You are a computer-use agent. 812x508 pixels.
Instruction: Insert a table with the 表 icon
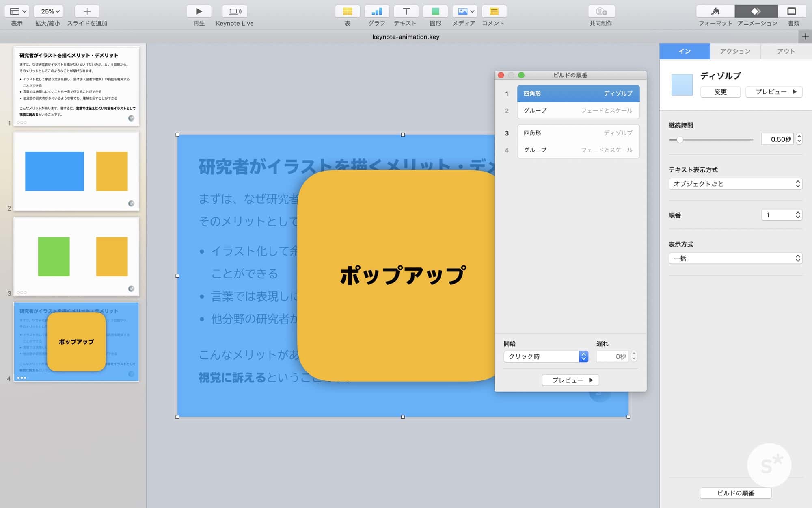pyautogui.click(x=347, y=11)
